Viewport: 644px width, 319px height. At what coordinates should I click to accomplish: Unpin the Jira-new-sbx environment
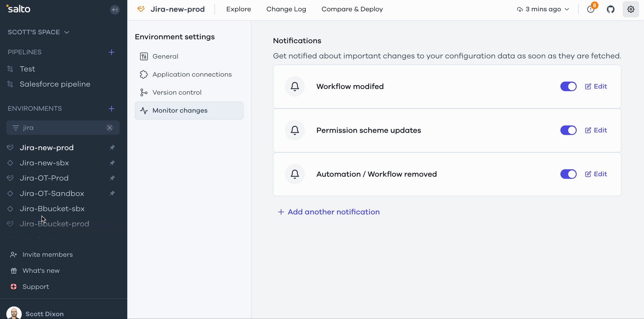[x=112, y=163]
